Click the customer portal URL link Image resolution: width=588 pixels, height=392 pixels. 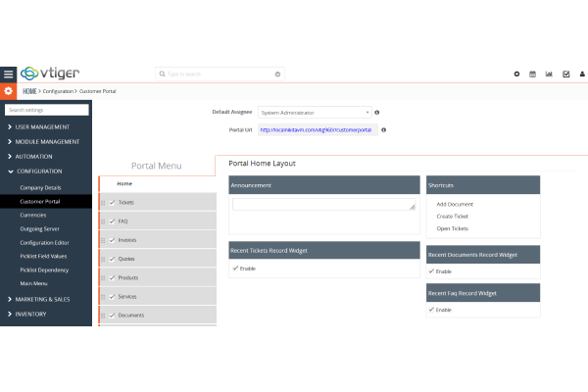[x=318, y=129]
